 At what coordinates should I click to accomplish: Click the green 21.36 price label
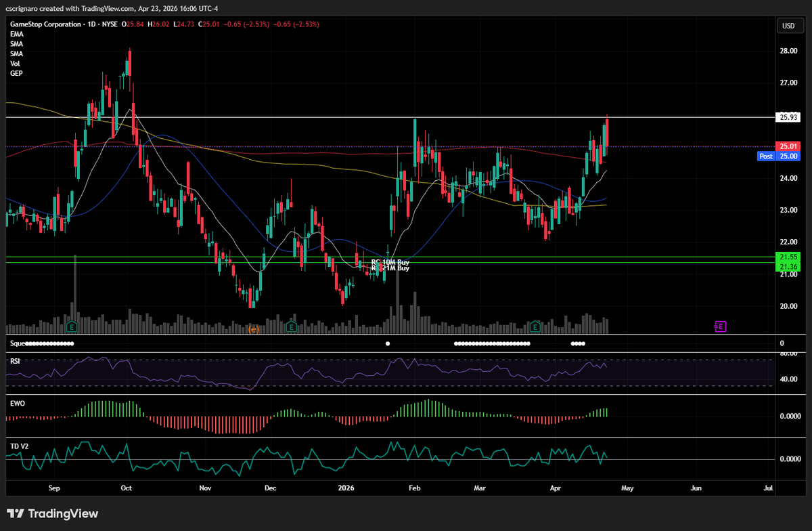tap(788, 267)
